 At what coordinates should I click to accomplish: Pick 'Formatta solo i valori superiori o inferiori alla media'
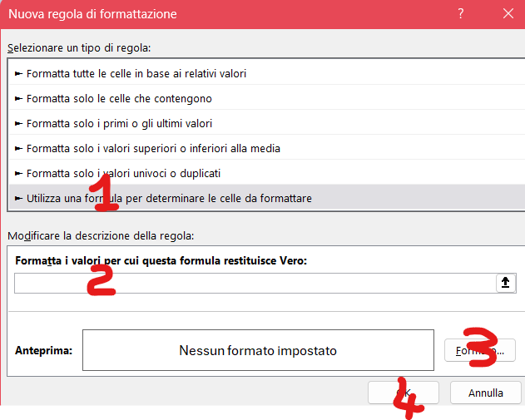coord(153,148)
